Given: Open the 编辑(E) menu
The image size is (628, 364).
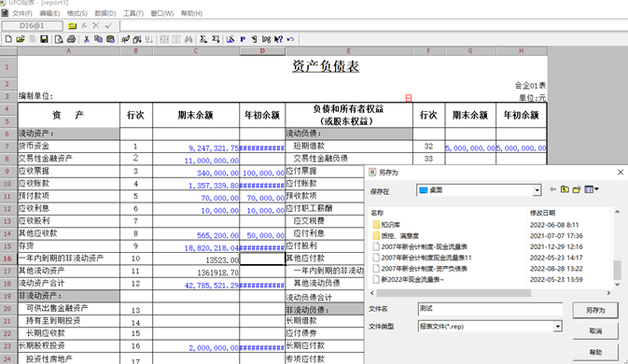Looking at the screenshot, I should pos(49,13).
